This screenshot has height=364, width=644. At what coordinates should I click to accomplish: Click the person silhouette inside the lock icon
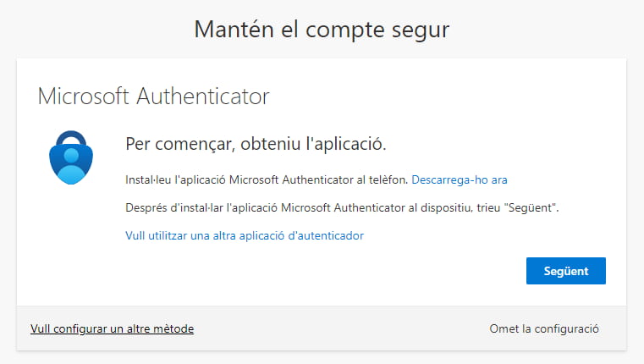click(73, 166)
